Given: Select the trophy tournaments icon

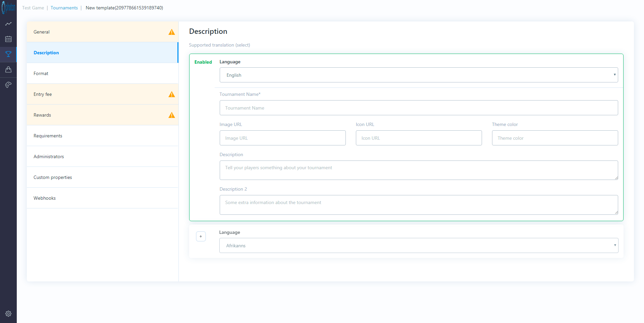Looking at the screenshot, I should (x=8, y=54).
